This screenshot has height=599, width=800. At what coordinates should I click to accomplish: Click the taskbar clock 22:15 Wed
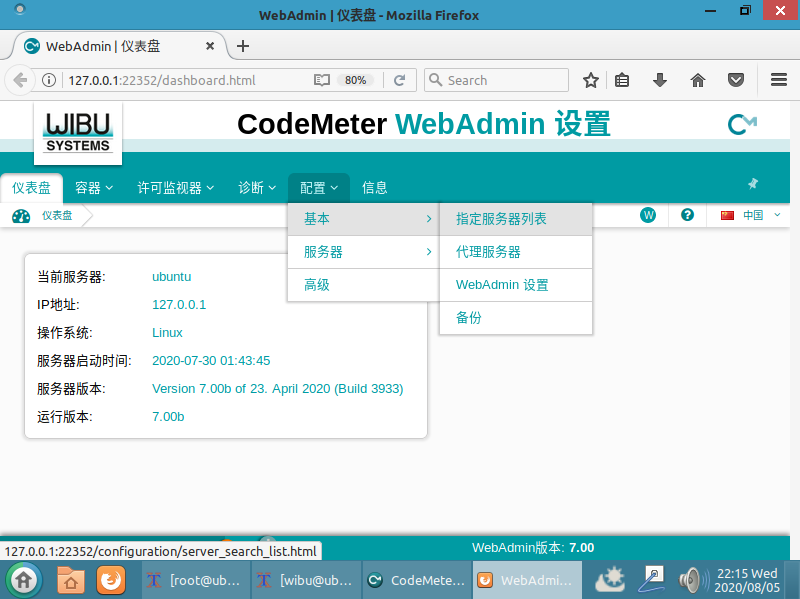click(747, 580)
